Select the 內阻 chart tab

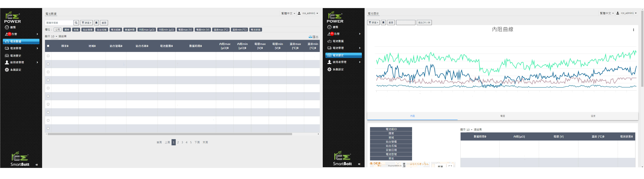[x=412, y=116]
